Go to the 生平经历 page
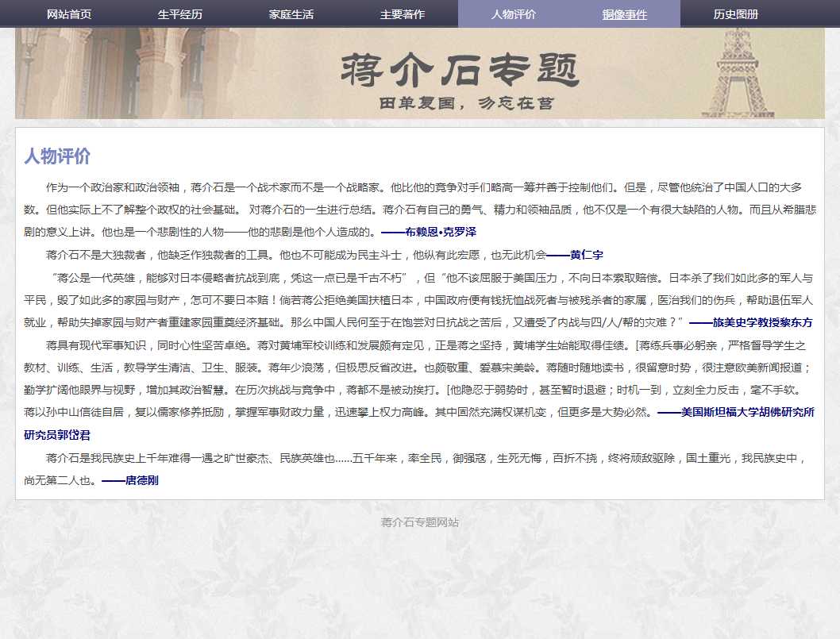This screenshot has width=840, height=639. point(180,14)
